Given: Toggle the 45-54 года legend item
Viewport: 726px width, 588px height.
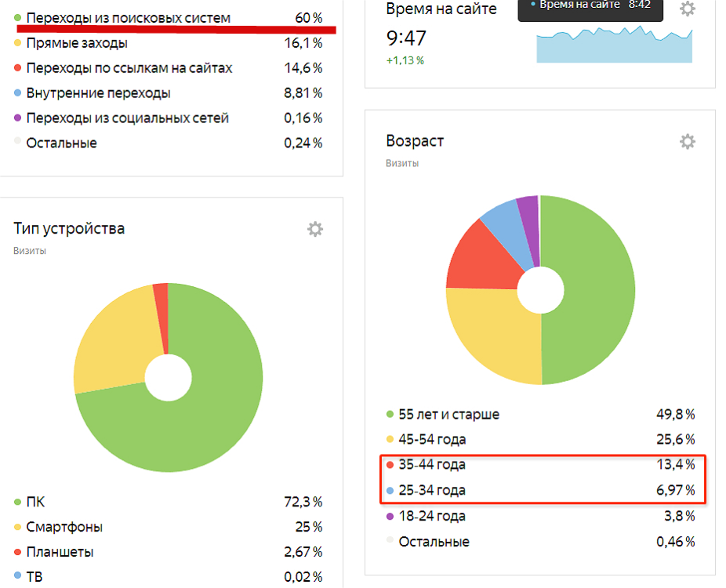Looking at the screenshot, I should (432, 440).
